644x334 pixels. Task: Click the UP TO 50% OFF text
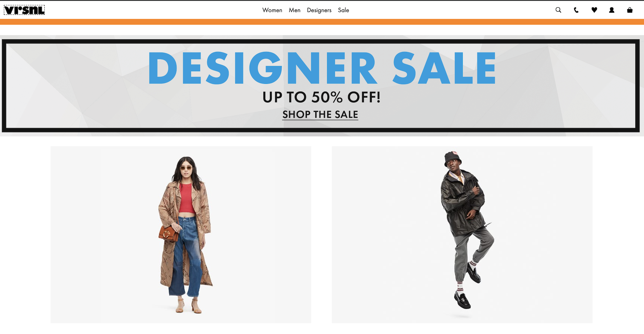click(321, 97)
